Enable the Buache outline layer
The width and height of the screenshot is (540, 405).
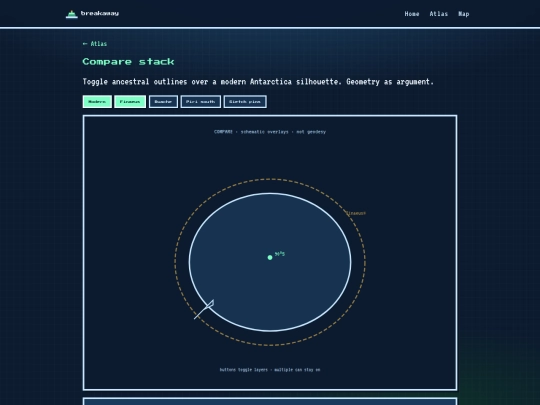[163, 102]
